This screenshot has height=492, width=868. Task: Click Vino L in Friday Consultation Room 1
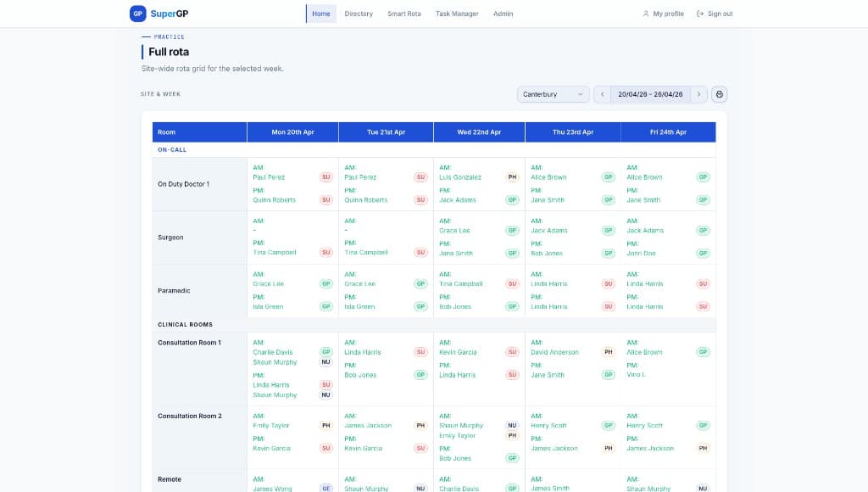click(636, 375)
